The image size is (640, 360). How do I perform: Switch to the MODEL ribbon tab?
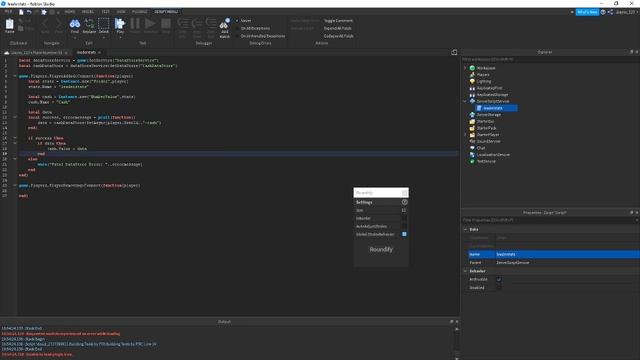point(88,12)
